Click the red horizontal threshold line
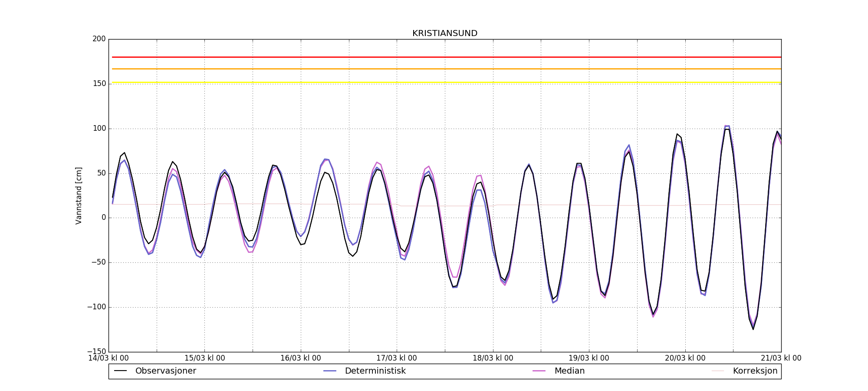This screenshot has width=868, height=391. (444, 57)
